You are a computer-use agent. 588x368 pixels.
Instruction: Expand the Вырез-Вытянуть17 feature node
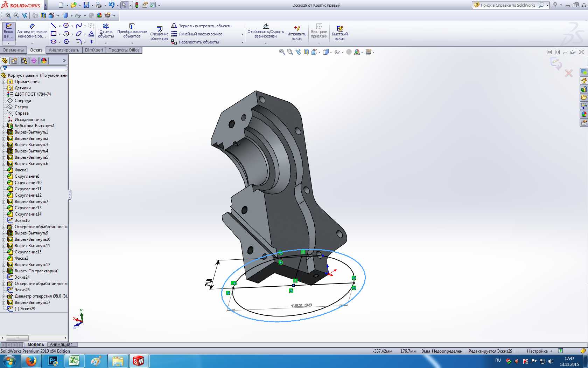4,303
